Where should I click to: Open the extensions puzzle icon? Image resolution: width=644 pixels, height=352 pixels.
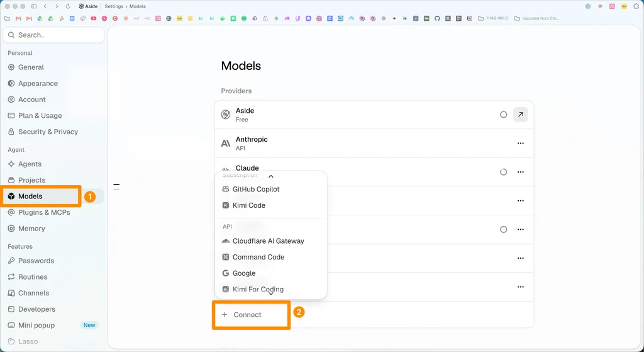(x=636, y=6)
